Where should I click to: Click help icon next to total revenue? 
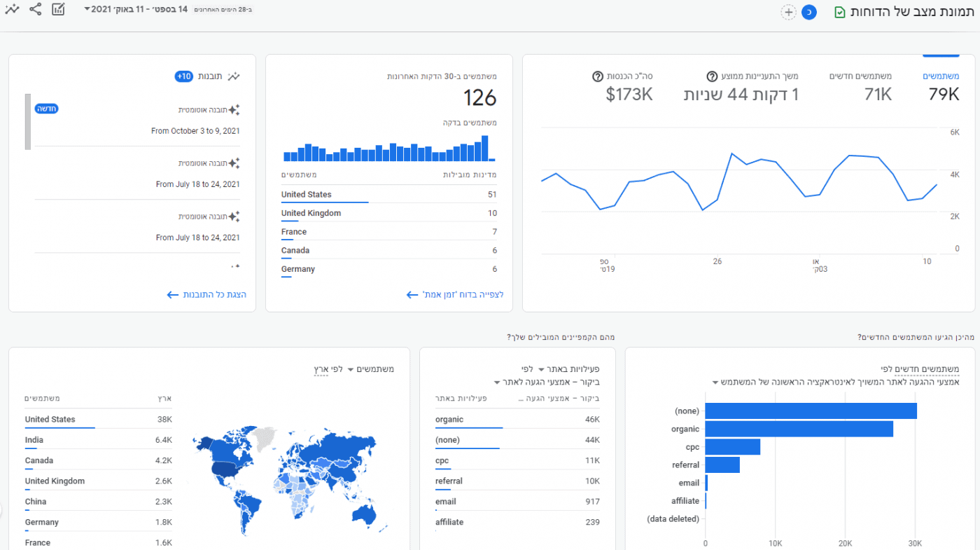[x=598, y=76]
